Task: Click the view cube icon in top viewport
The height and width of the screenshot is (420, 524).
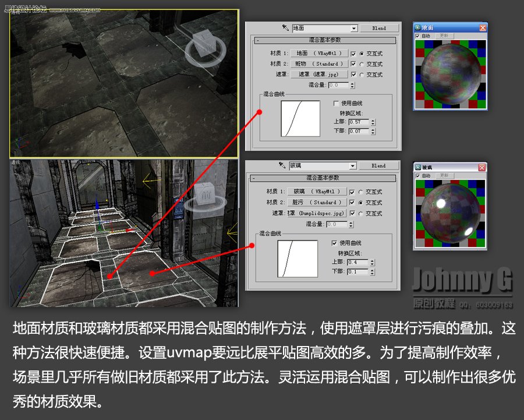Action: [205, 42]
